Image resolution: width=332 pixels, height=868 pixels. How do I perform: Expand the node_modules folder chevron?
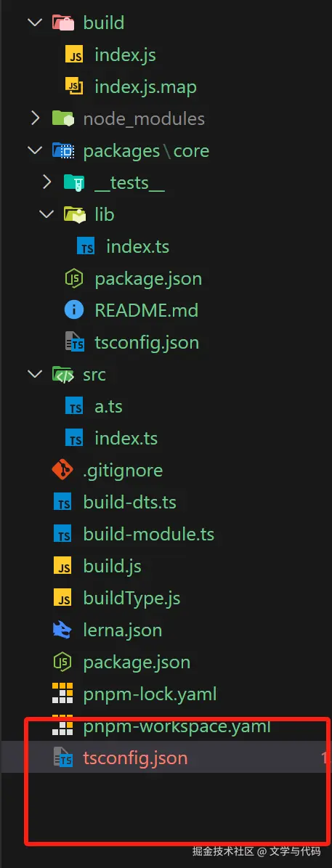coord(35,118)
